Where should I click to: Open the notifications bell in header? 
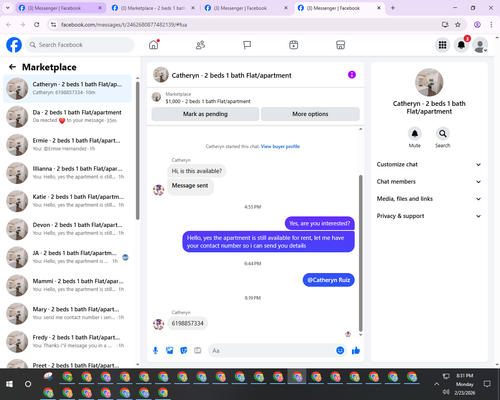coord(461,45)
